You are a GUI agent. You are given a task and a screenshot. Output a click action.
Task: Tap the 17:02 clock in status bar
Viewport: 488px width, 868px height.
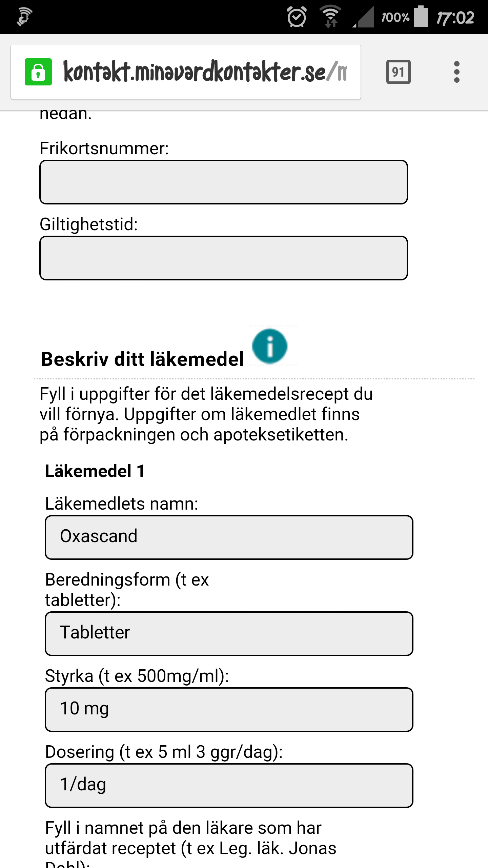click(x=455, y=18)
